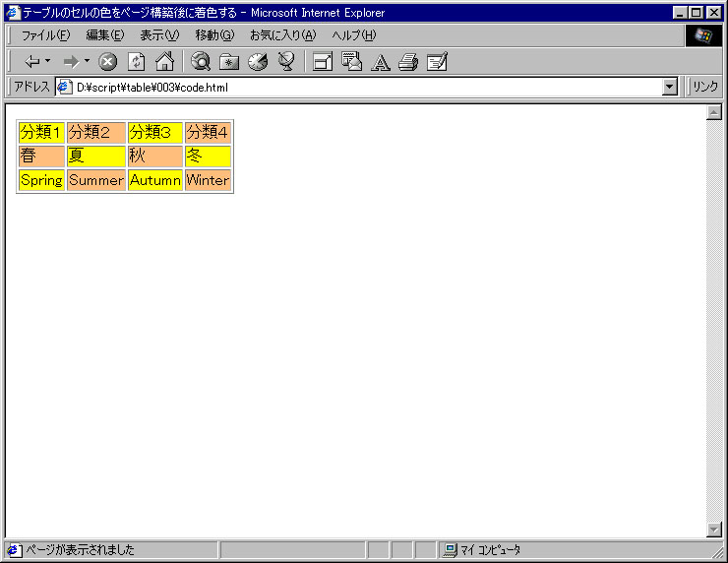Click the Spring table cell

[x=41, y=180]
